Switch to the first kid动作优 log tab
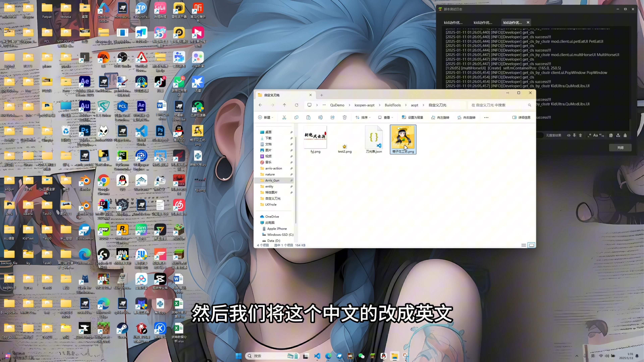Viewport: 644px width, 362px height. (x=453, y=23)
